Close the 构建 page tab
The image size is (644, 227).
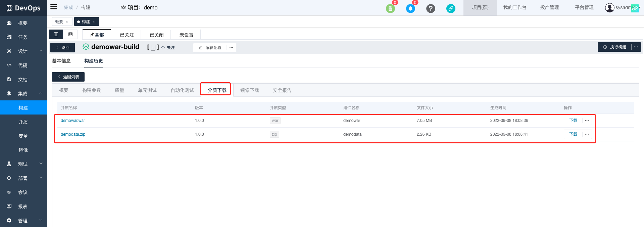(x=94, y=22)
